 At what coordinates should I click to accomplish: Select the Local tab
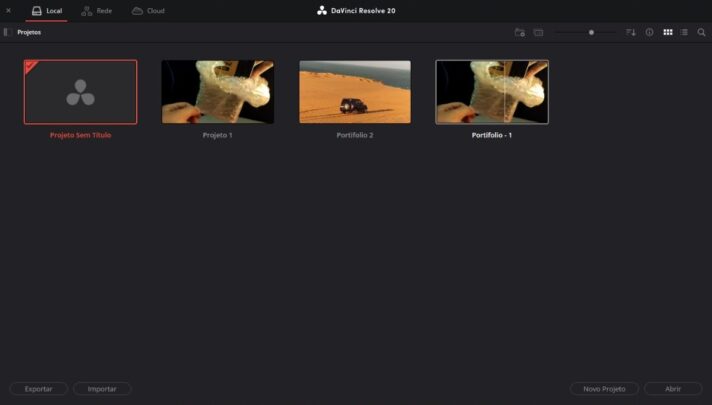(x=47, y=10)
